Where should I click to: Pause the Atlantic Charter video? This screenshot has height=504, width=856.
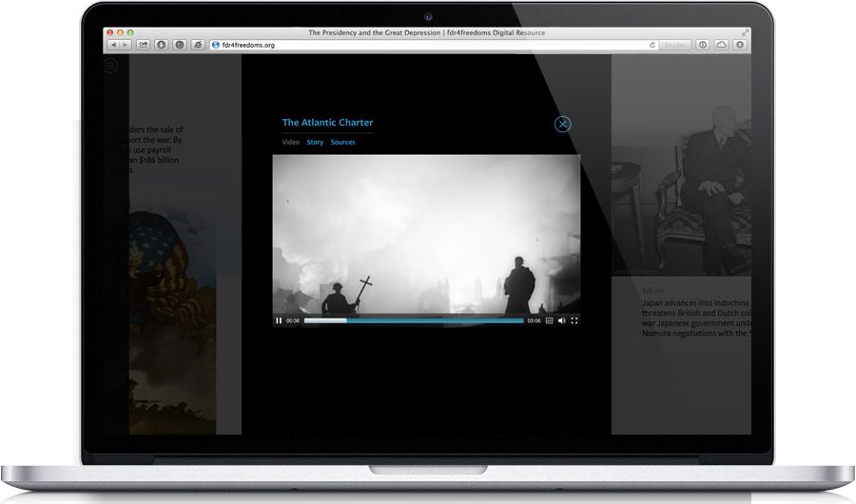279,320
